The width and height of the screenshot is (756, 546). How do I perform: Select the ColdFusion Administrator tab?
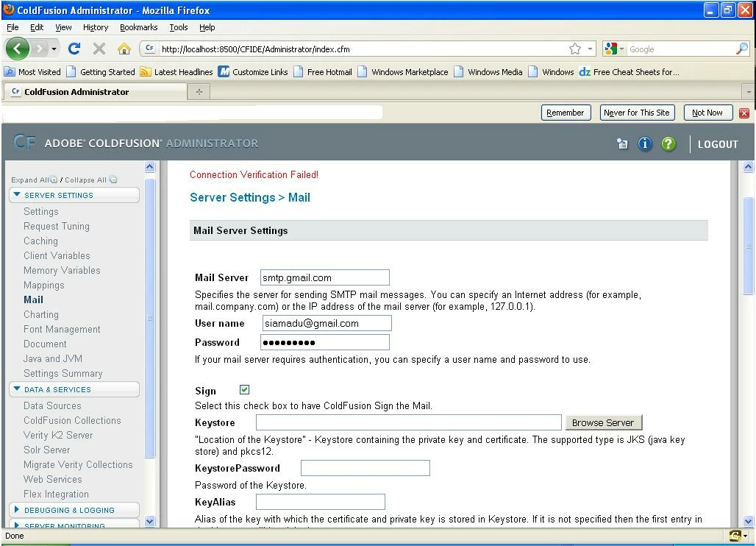95,92
